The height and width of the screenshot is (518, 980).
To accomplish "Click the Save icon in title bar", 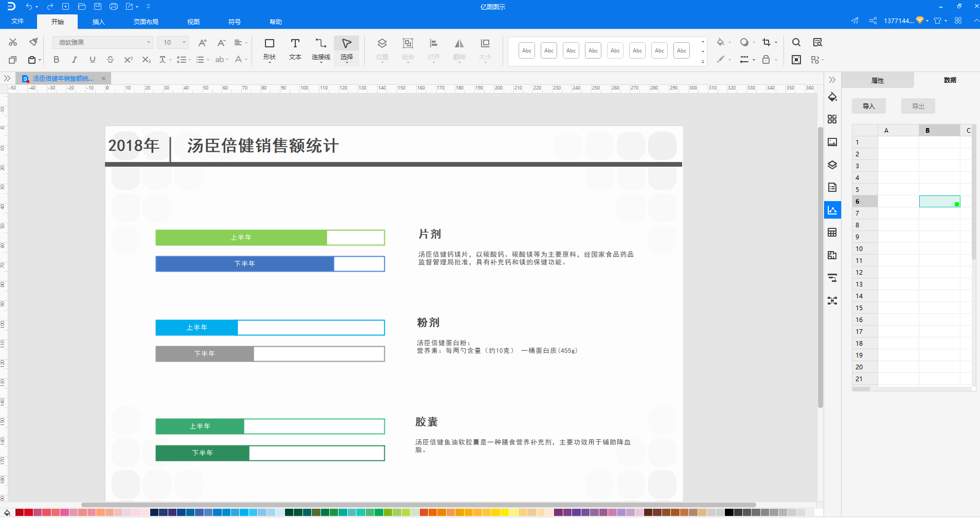I will pos(98,7).
